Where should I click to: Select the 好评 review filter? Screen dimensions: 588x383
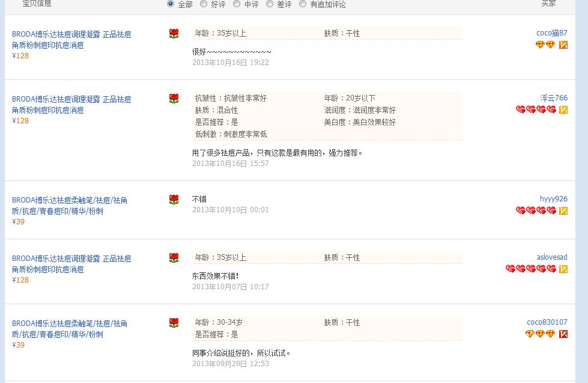[204, 4]
